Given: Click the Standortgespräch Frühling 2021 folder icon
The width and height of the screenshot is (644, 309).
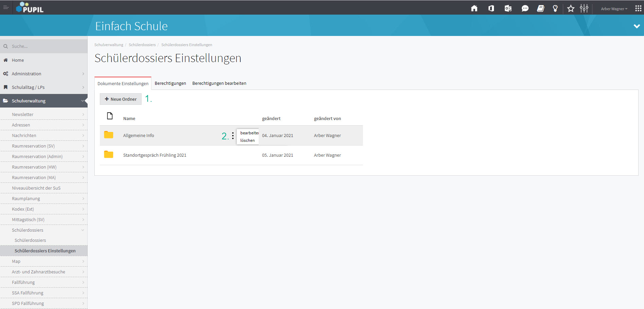Looking at the screenshot, I should click(x=109, y=154).
